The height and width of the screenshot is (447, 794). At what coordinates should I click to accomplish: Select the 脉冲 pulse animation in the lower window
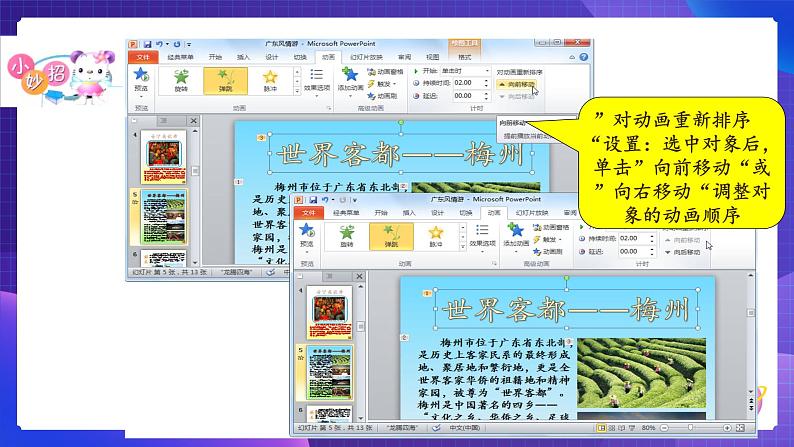point(435,236)
